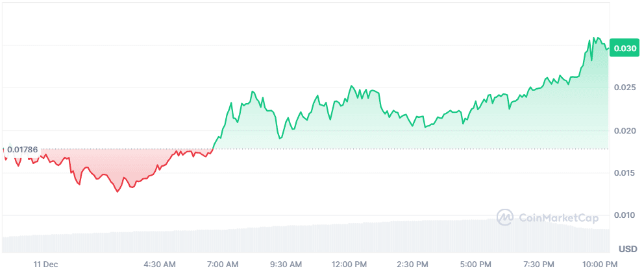
Task: Click the 0.015 y-axis price label
Action: tap(625, 172)
